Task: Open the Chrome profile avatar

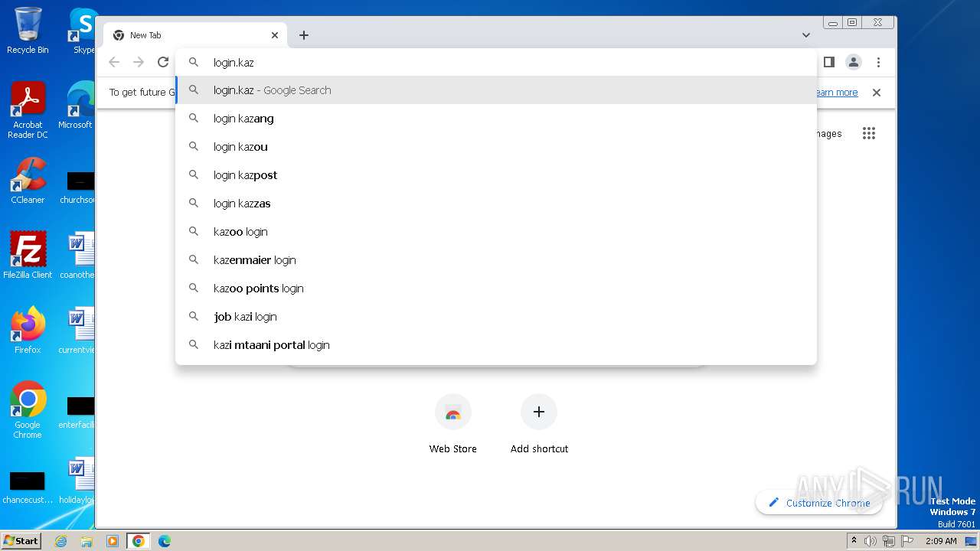Action: coord(854,62)
